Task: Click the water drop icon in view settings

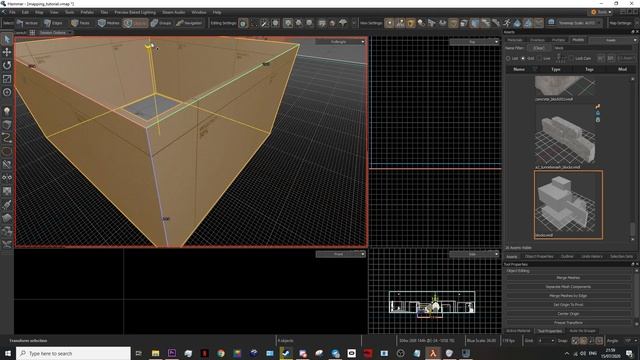Action: (517, 23)
